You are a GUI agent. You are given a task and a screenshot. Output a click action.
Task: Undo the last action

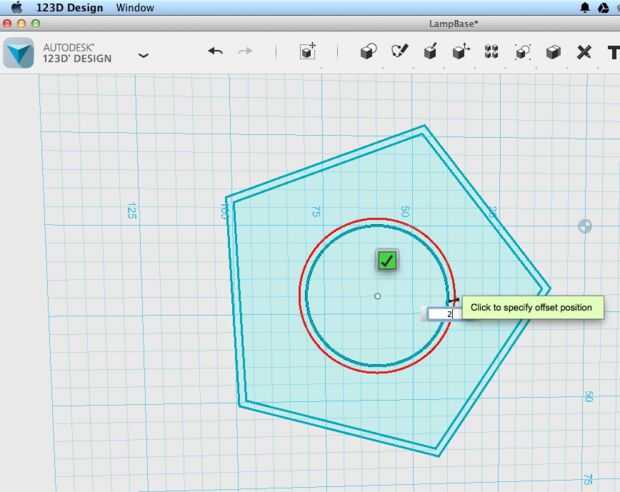tap(215, 51)
